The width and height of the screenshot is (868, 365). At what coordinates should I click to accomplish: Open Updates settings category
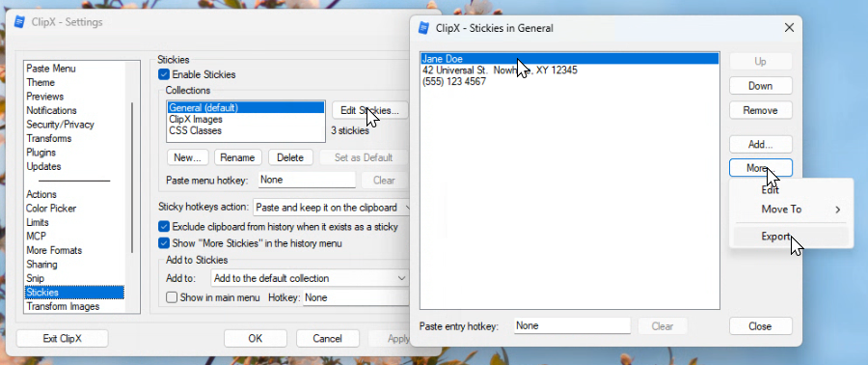[74, 166]
